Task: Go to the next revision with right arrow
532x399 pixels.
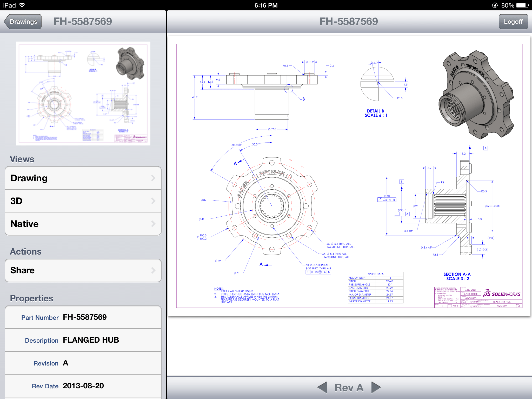Action: tap(376, 387)
